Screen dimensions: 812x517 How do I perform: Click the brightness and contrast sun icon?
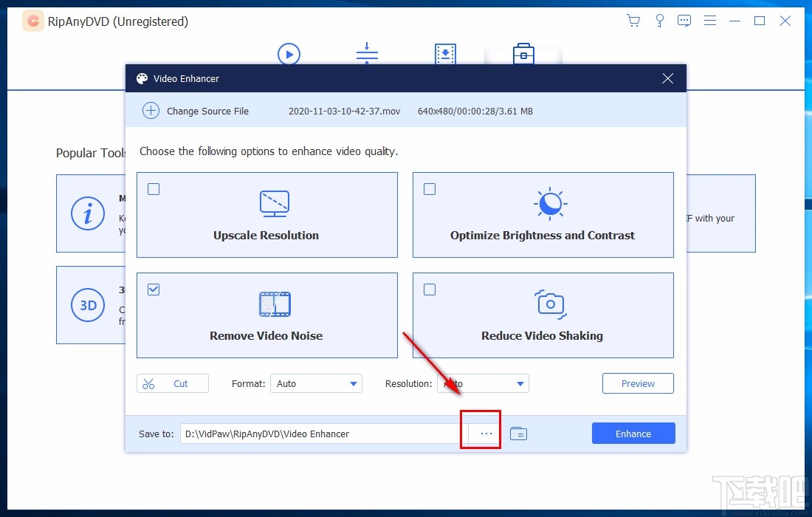(x=550, y=204)
